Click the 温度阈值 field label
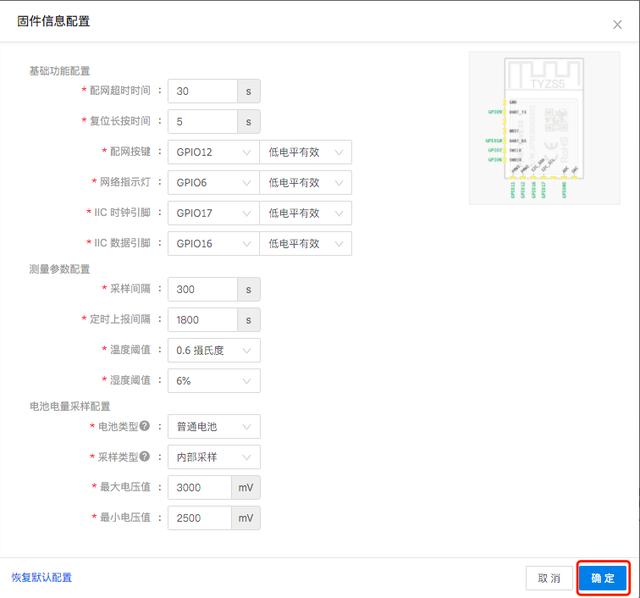This screenshot has width=640, height=598. coord(130,349)
